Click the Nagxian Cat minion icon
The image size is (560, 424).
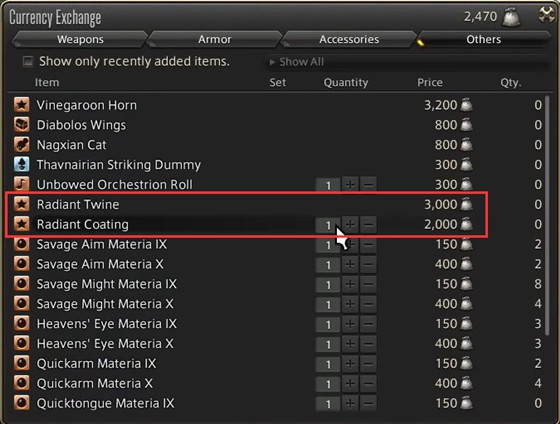(x=22, y=145)
